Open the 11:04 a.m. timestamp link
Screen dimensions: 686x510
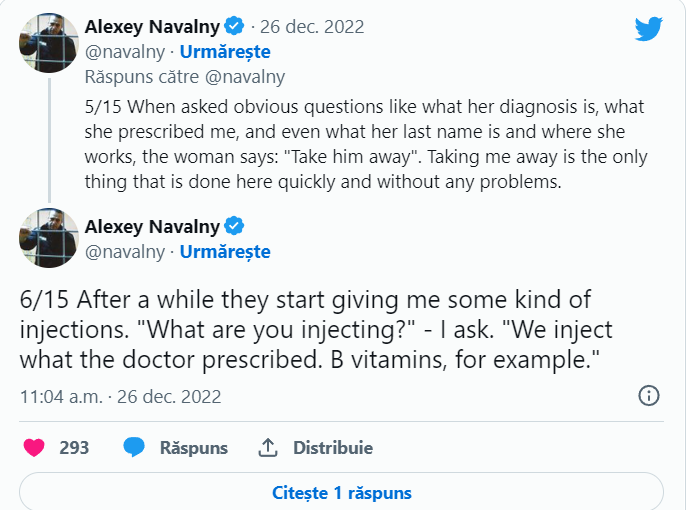pos(60,396)
